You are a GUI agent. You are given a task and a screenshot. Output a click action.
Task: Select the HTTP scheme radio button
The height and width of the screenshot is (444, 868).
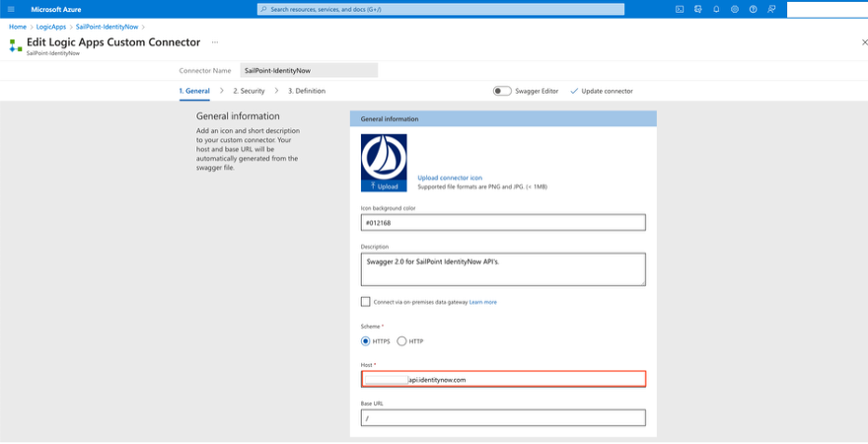[401, 341]
